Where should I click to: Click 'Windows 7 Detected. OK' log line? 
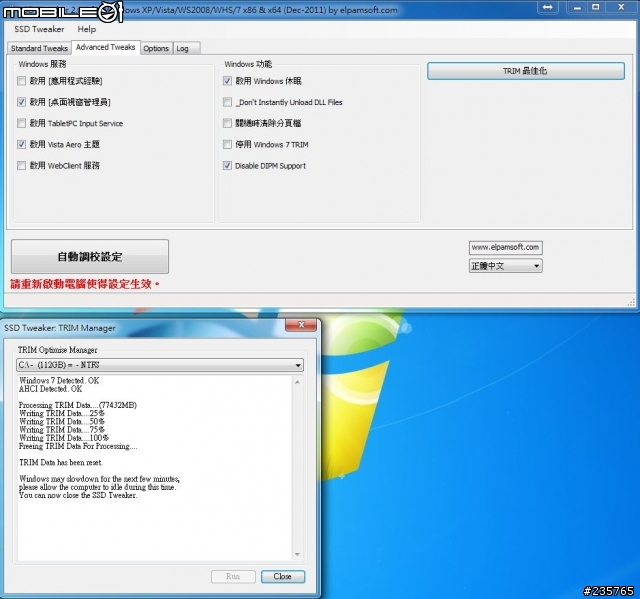tap(59, 380)
